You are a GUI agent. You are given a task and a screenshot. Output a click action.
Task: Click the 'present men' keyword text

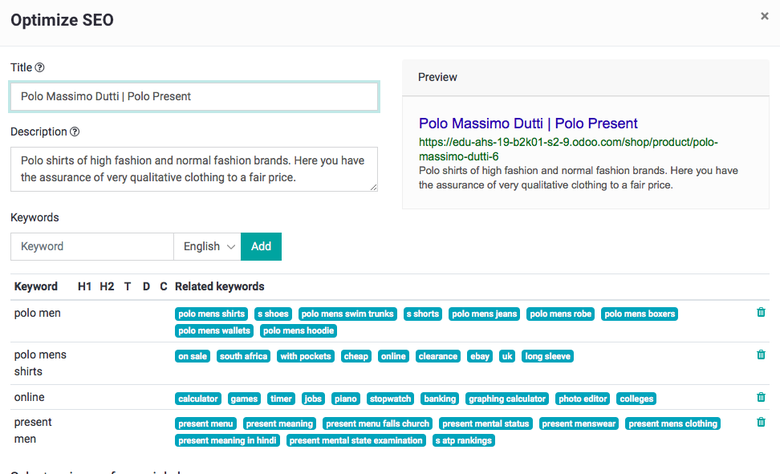(33, 431)
